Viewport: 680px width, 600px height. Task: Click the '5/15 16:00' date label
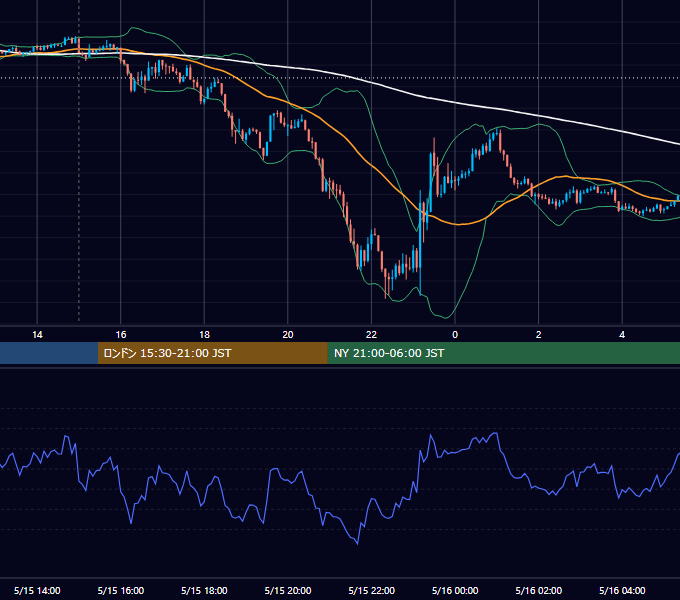[121, 590]
